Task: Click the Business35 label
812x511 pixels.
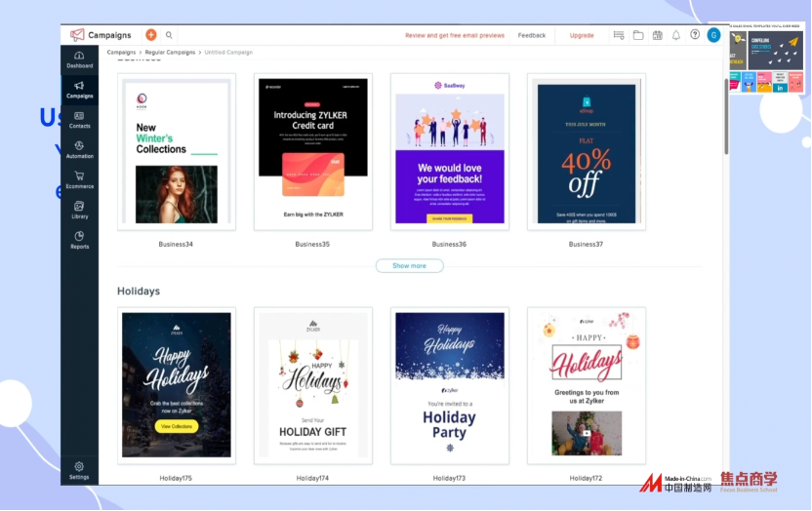Action: point(312,244)
